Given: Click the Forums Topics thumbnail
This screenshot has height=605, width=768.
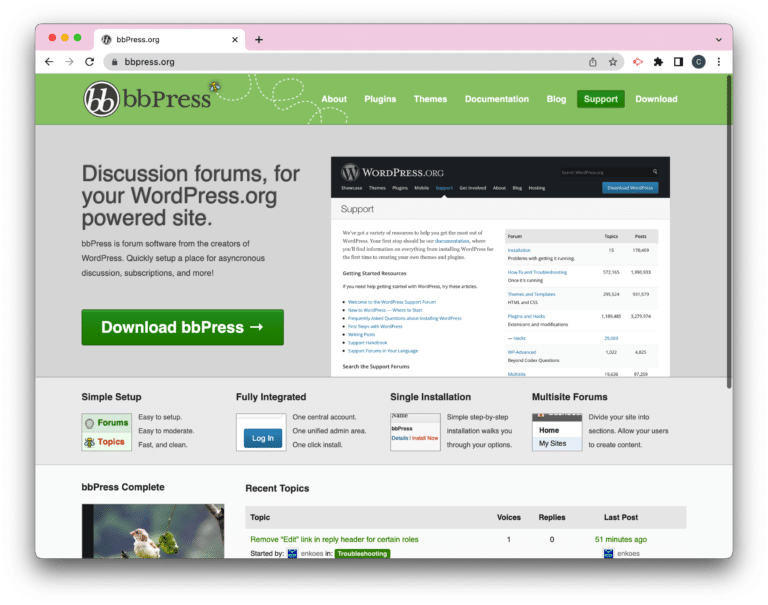Looking at the screenshot, I should (107, 432).
